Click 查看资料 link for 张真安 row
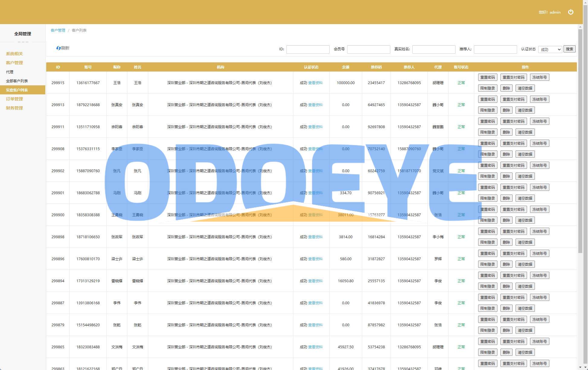588x370 pixels. click(x=315, y=105)
